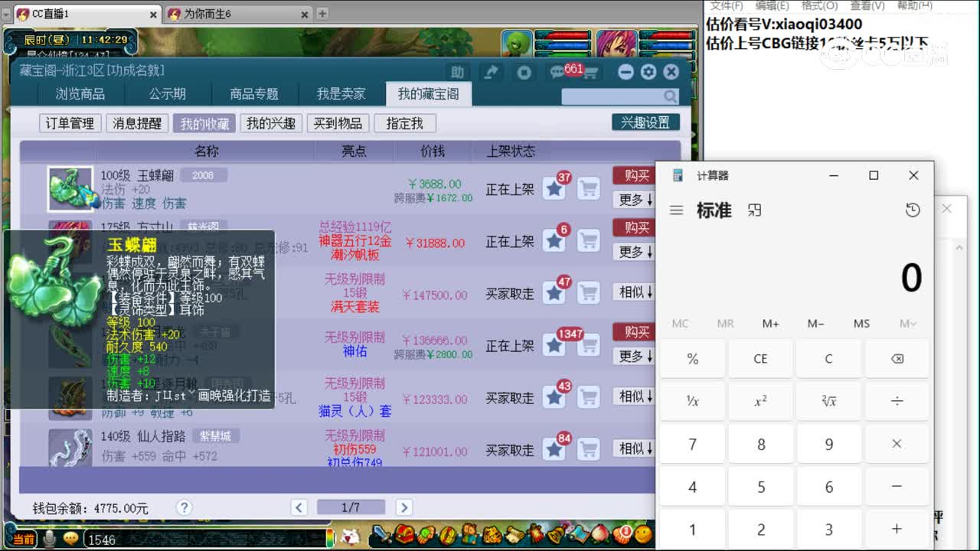The image size is (980, 551).
Task: Go to previous page arrow
Action: pos(299,507)
